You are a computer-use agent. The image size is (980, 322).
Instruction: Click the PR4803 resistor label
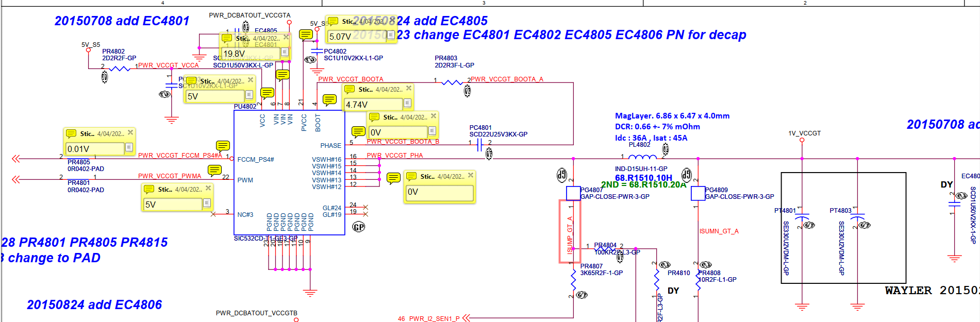(446, 59)
